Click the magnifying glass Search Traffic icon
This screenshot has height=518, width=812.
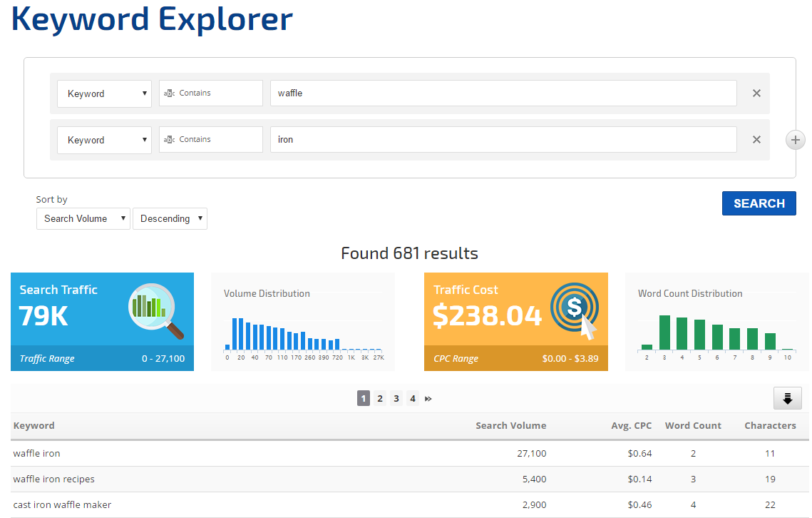[155, 310]
